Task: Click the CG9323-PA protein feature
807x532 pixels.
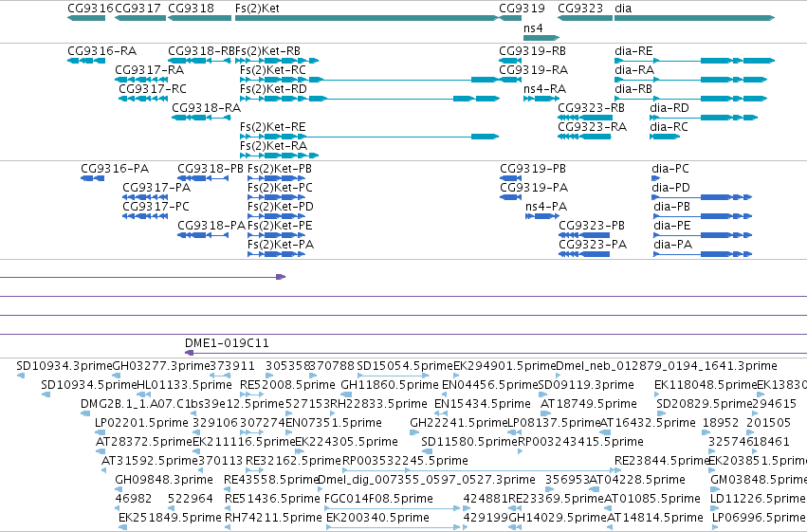Action: pos(584,255)
